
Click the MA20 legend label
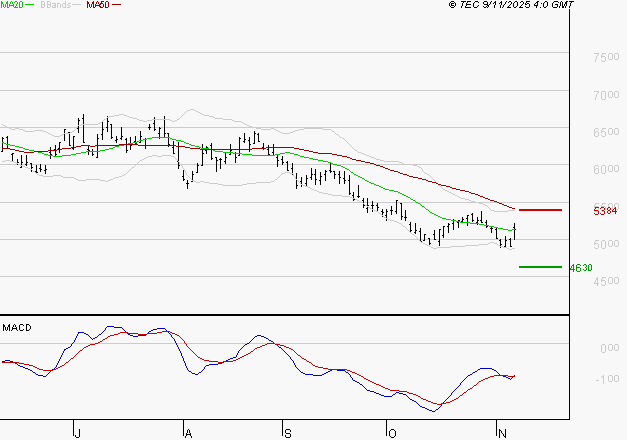pos(12,5)
